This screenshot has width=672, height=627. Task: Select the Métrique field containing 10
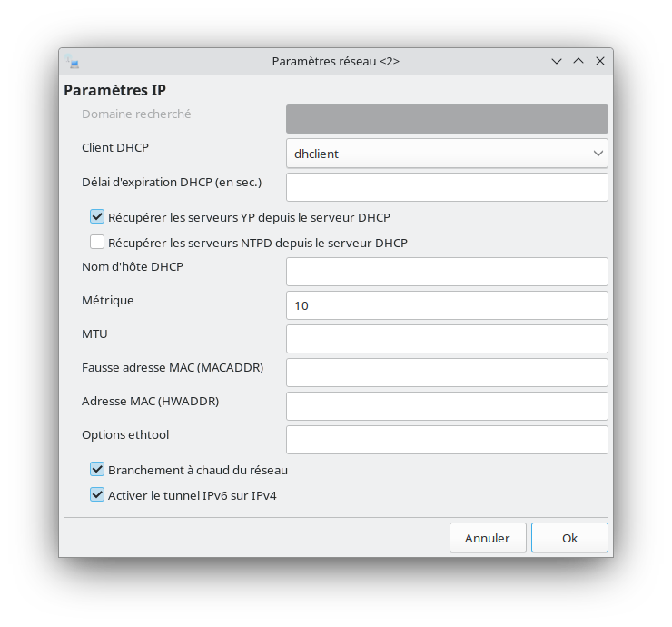click(447, 305)
